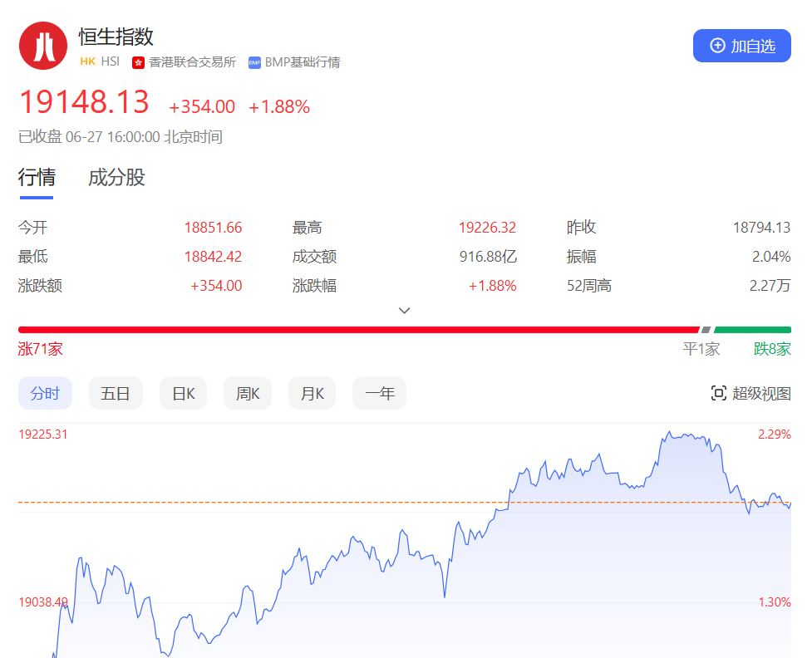Show the 月K monthly candlestick chart
The height and width of the screenshot is (658, 812).
tap(312, 393)
